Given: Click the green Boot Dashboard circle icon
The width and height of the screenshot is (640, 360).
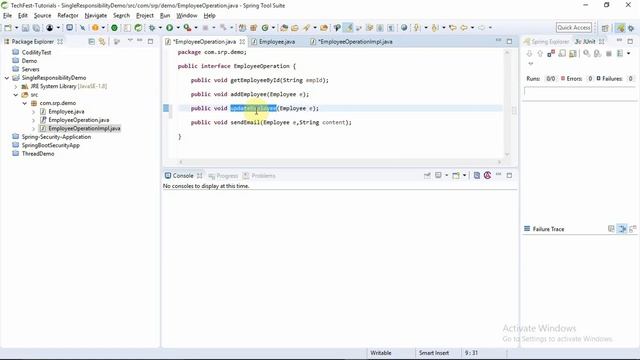Looking at the screenshot, I should [114, 28].
